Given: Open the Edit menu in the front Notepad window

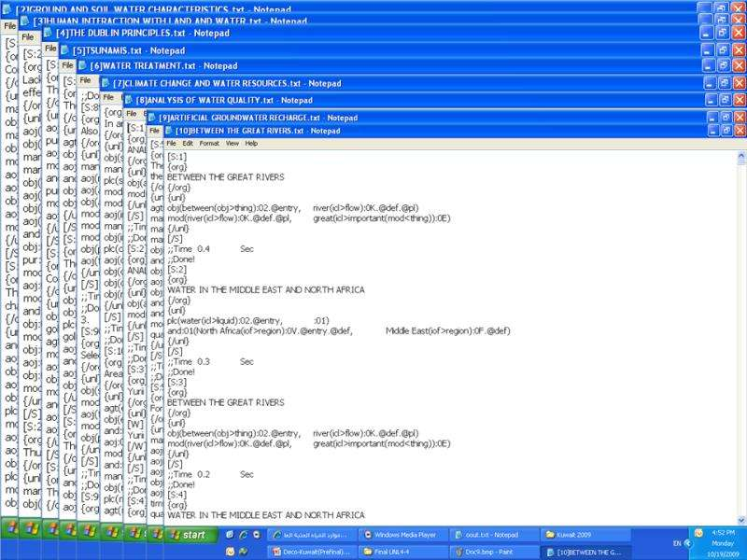Looking at the screenshot, I should tap(188, 144).
